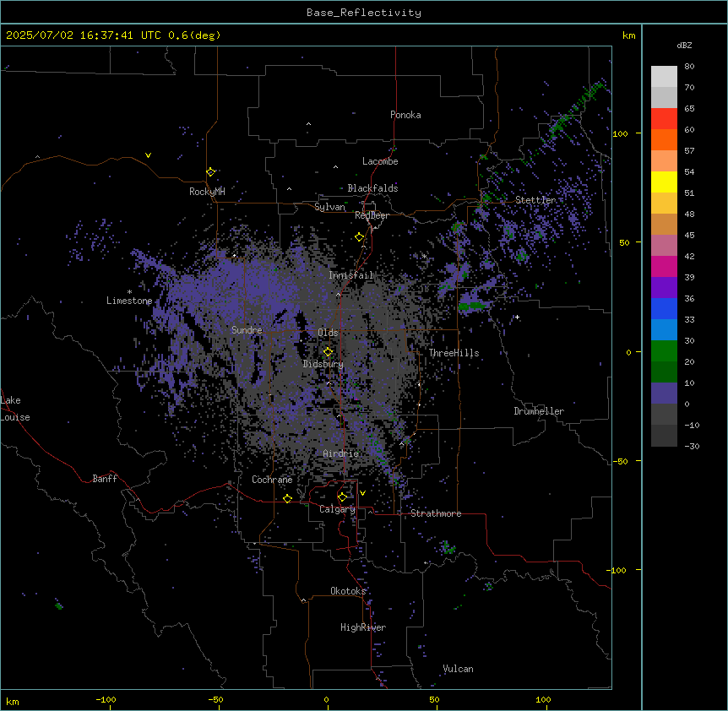The height and width of the screenshot is (711, 728).
Task: Click the white plus marker north of Drumheller
Action: point(517,317)
